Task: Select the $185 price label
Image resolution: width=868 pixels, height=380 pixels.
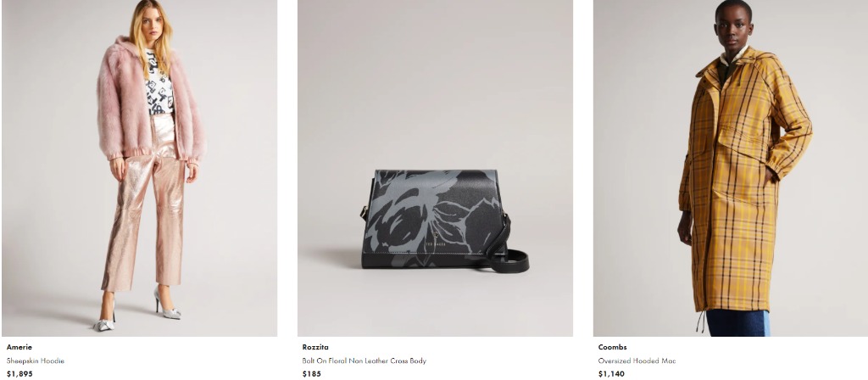Action: click(312, 374)
